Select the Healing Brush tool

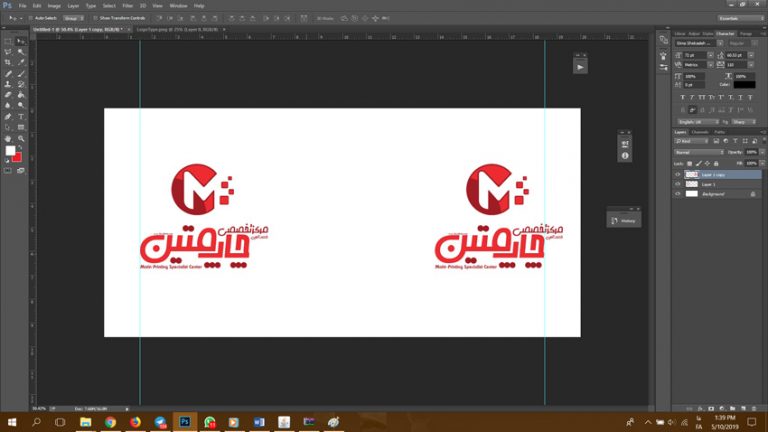point(8,74)
